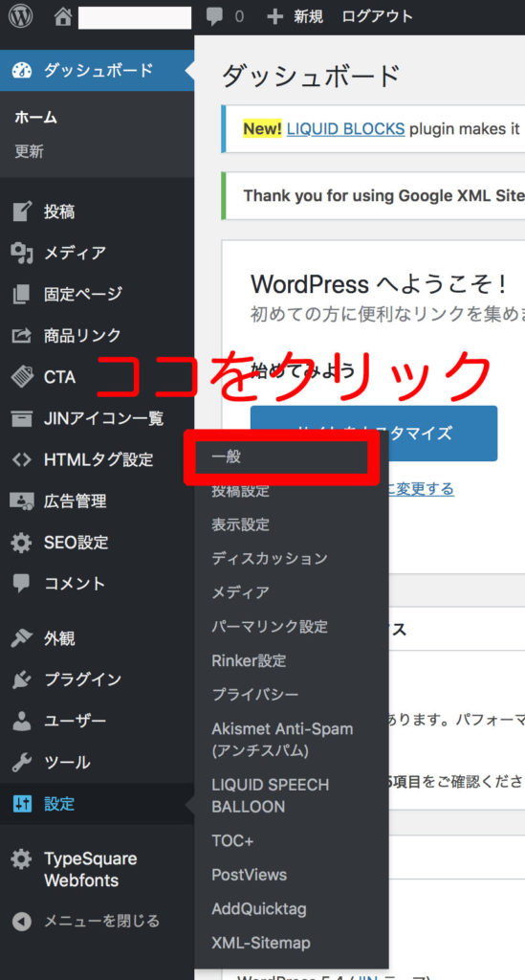This screenshot has height=980, width=525.
Task: Open コメント in the sidebar
Action: click(x=75, y=584)
